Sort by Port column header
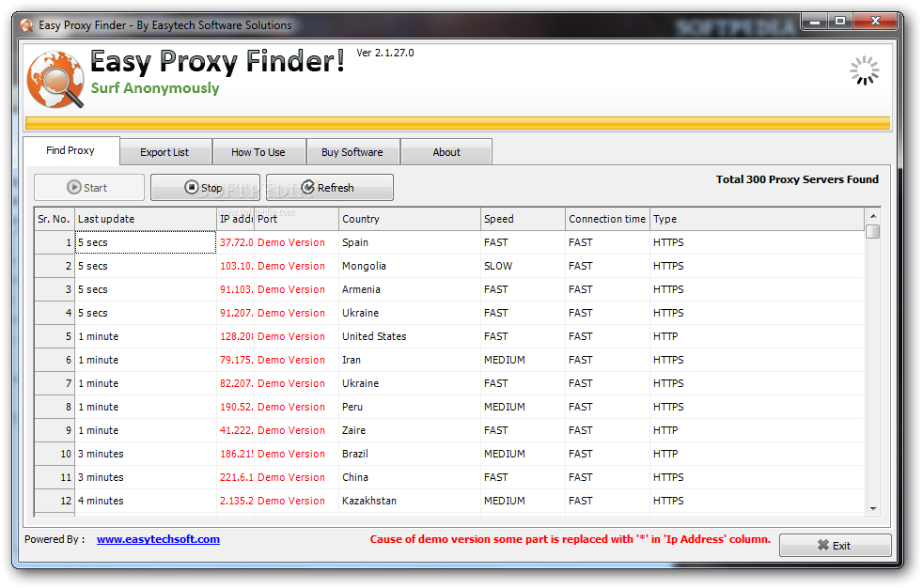The width and height of the screenshot is (923, 588). (297, 219)
